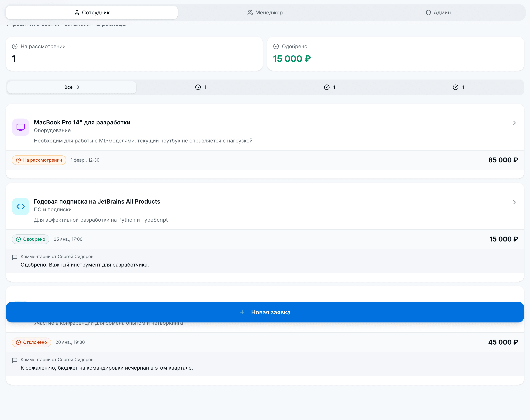This screenshot has width=530, height=420.
Task: Click the Отклонено status badge
Action: (31, 342)
